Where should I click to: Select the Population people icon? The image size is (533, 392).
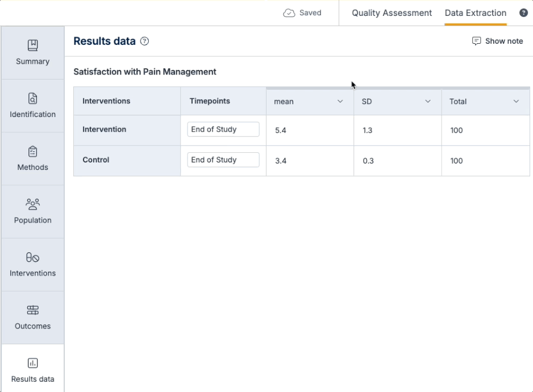click(33, 204)
